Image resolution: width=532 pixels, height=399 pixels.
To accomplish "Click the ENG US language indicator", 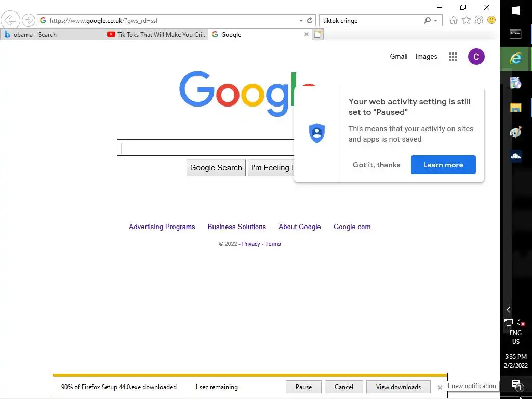I will (516, 337).
